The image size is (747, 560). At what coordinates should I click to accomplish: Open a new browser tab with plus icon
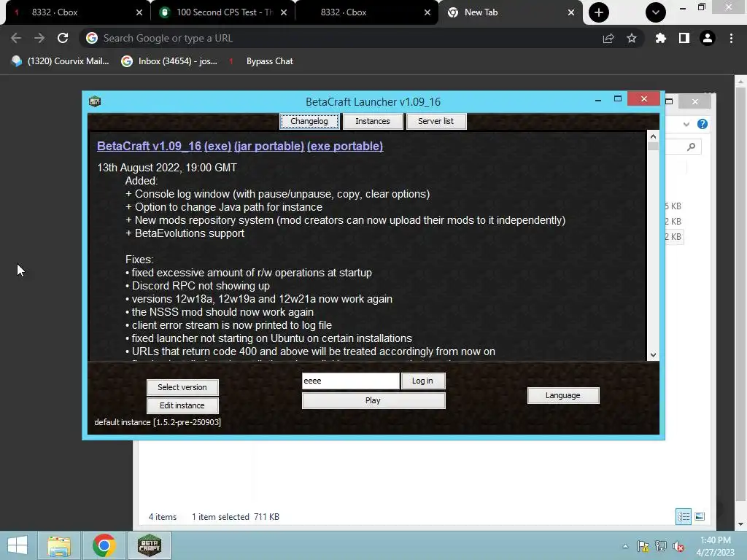point(599,12)
